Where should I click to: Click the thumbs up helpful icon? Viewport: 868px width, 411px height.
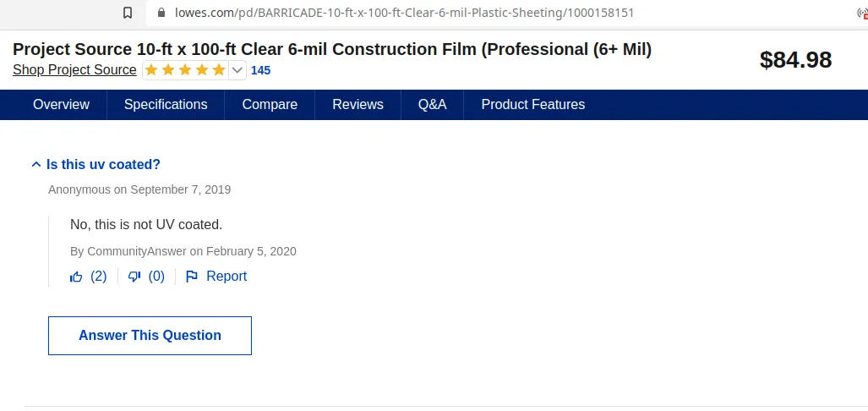click(x=76, y=277)
